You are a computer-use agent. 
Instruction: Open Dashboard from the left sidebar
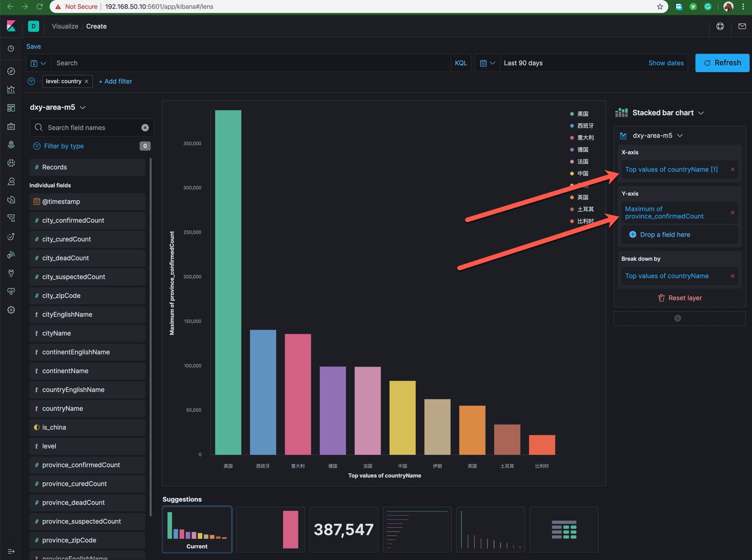click(x=11, y=108)
